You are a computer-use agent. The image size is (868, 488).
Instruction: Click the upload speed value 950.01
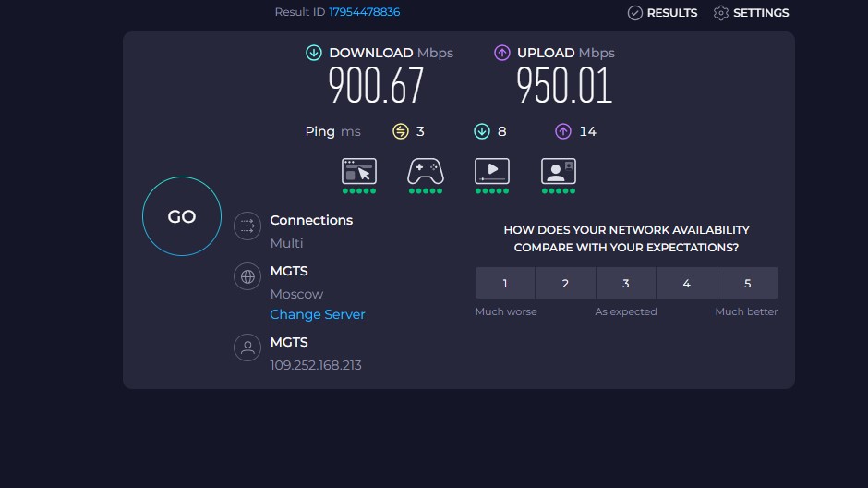564,85
